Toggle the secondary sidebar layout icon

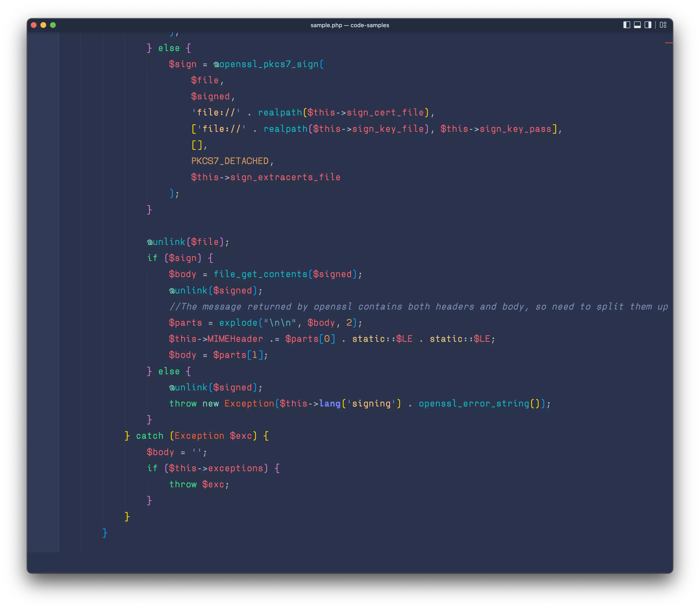click(648, 25)
